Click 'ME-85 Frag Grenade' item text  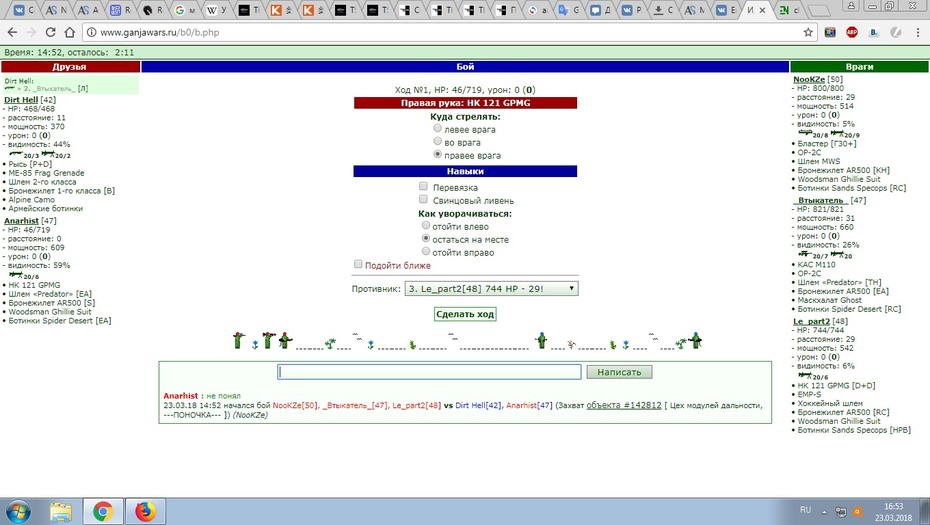pyautogui.click(x=46, y=173)
